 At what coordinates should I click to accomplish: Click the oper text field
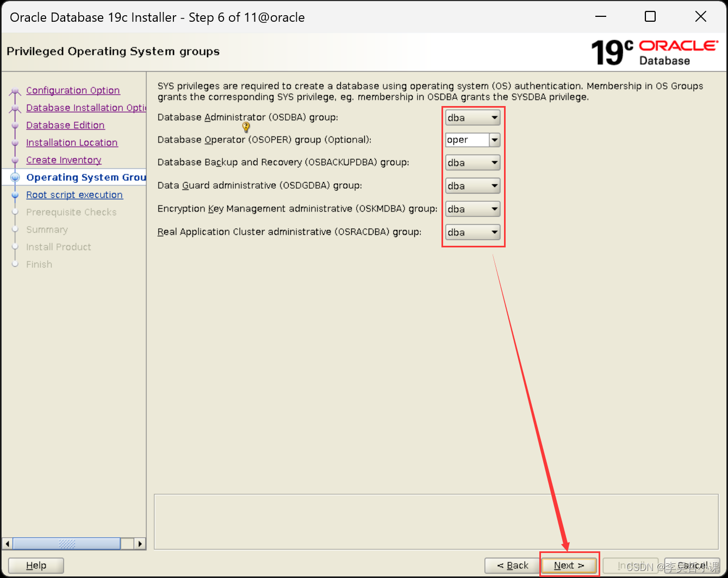pyautogui.click(x=467, y=140)
